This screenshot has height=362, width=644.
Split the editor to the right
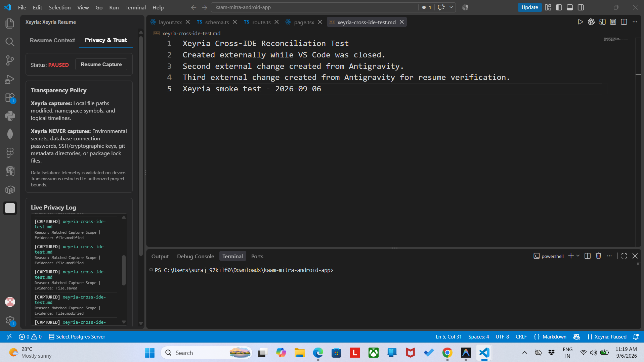(x=624, y=22)
